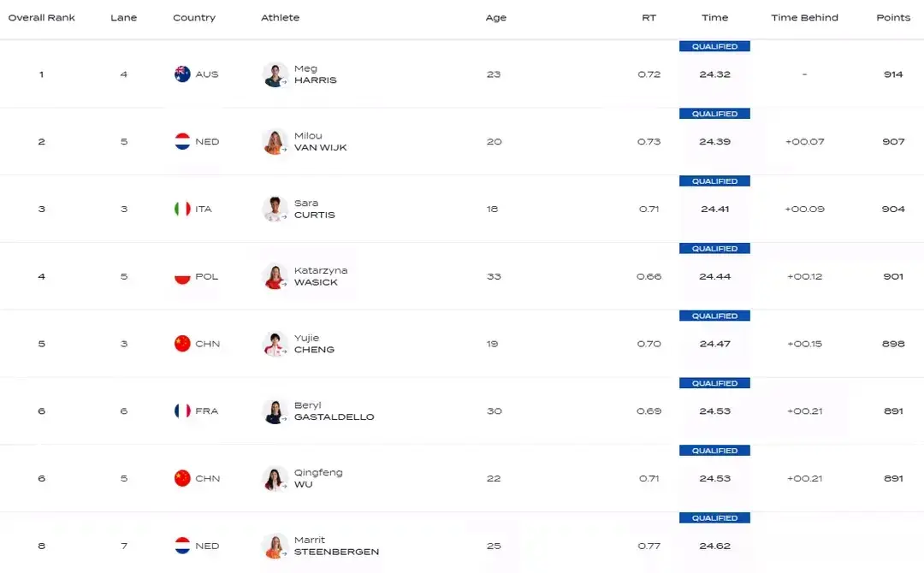This screenshot has width=924, height=573.
Task: Click Katarzyna Wasick's profile picture
Action: (x=275, y=276)
